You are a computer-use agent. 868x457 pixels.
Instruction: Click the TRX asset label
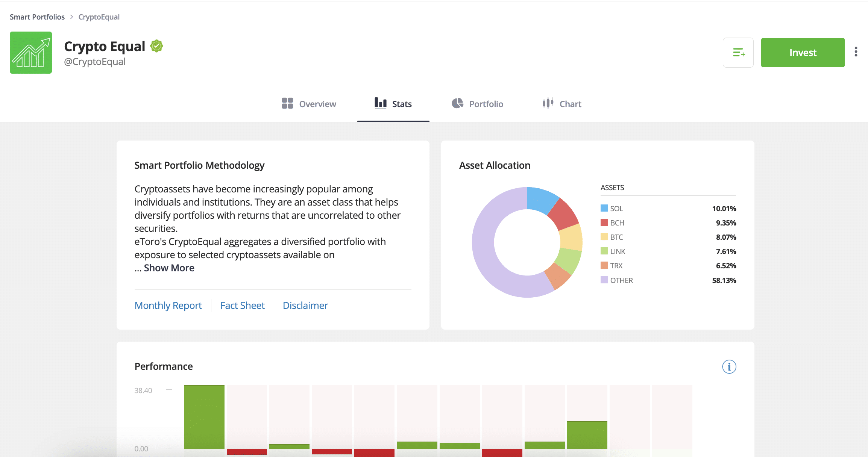coord(616,266)
